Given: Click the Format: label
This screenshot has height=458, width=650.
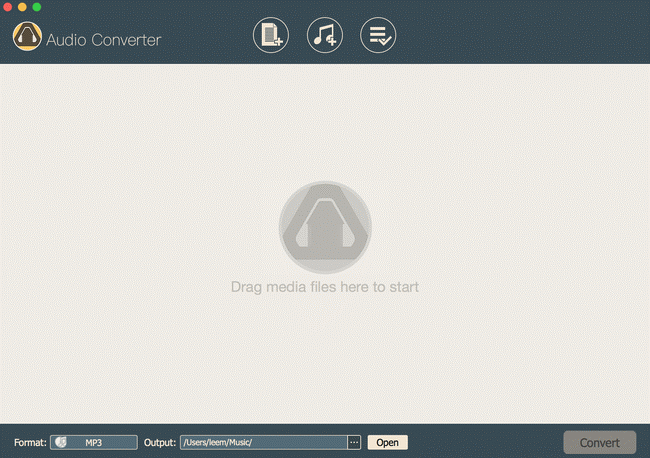Looking at the screenshot, I should tap(29, 442).
